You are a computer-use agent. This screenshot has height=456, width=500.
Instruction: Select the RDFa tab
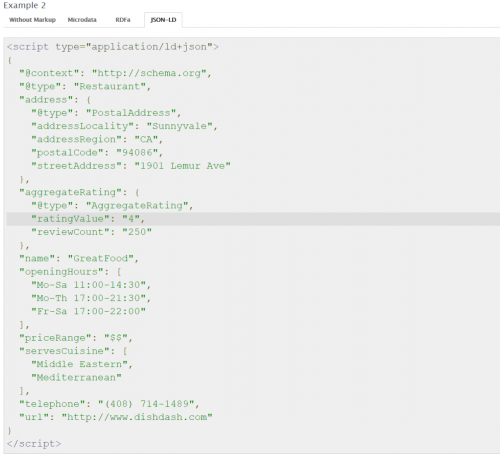123,20
